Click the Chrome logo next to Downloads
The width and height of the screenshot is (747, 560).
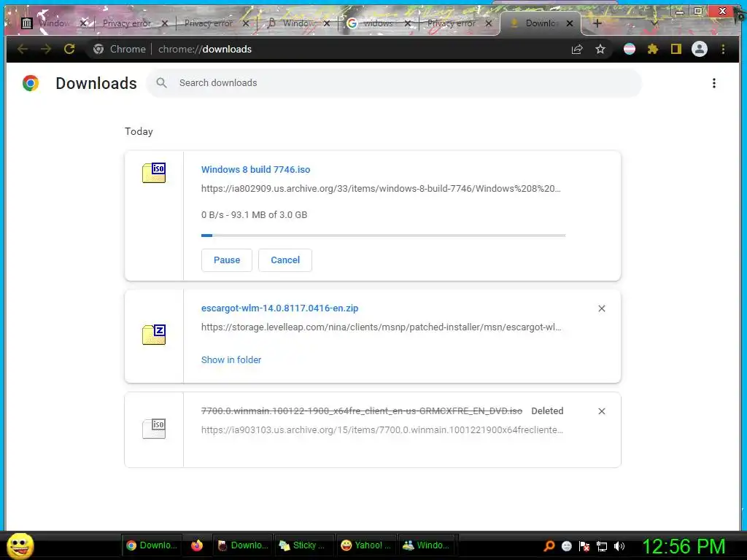point(31,83)
